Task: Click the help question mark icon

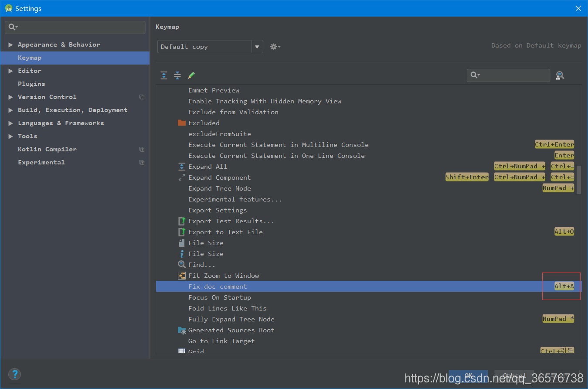Action: (14, 374)
